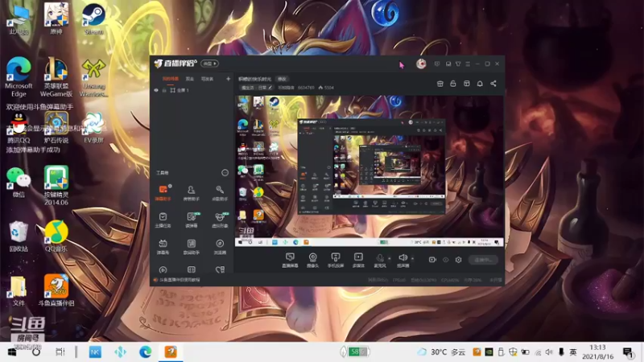Open the 弹幕秀 TV-shaped tool
The image size is (644, 362).
(163, 247)
